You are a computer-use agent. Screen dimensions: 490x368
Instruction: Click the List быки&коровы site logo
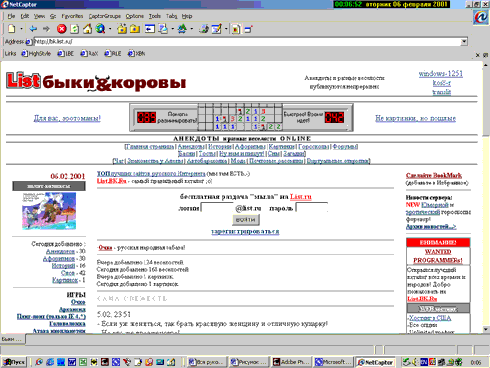tap(96, 82)
